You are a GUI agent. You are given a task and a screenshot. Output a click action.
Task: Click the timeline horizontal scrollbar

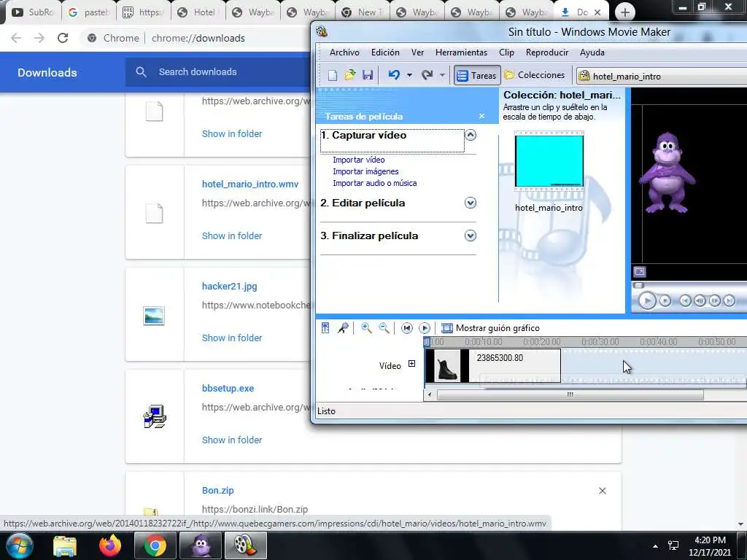(x=570, y=394)
